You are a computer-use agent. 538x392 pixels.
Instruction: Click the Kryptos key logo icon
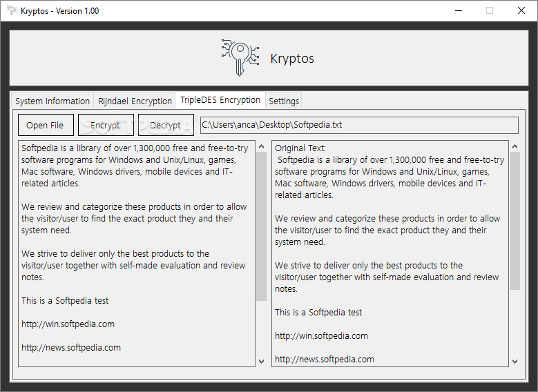click(240, 57)
